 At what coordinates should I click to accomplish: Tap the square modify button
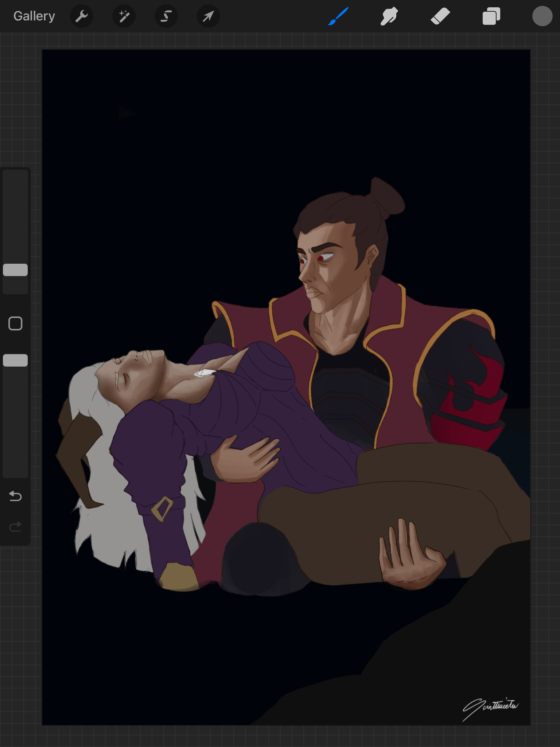15,324
